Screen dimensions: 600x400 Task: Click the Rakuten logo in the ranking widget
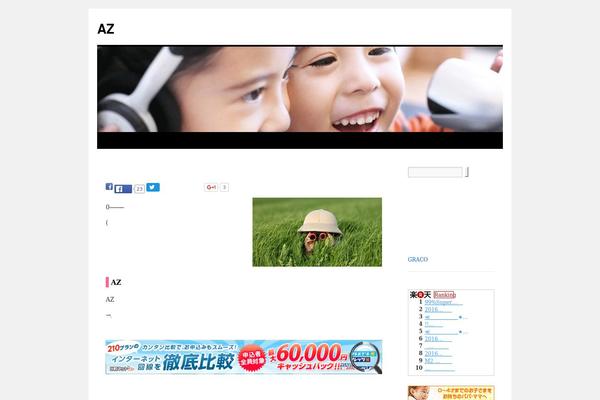[x=420, y=295]
